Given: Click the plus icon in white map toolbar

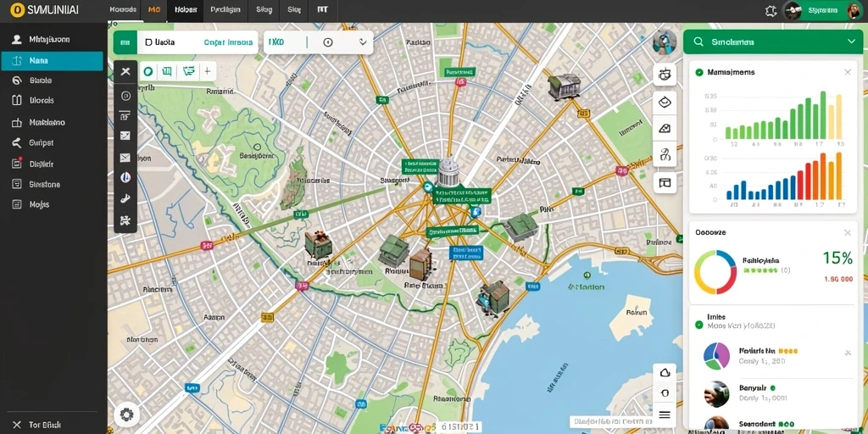Looking at the screenshot, I should click(x=207, y=71).
